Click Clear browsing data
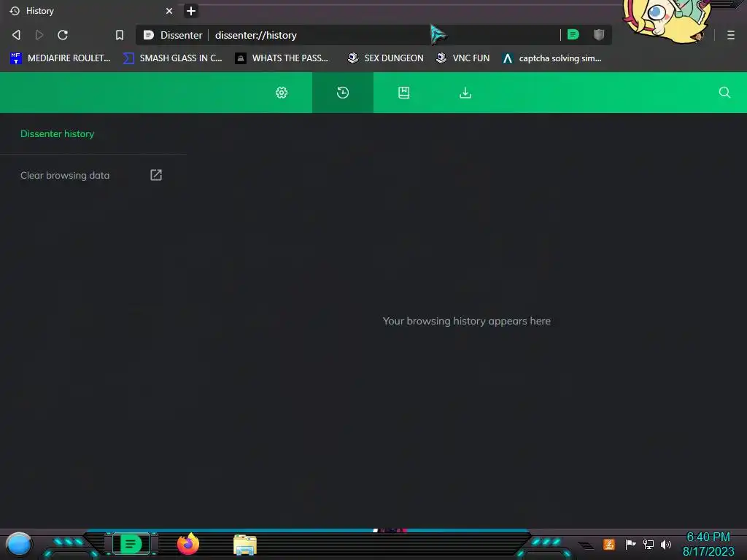The image size is (747, 560). point(65,175)
